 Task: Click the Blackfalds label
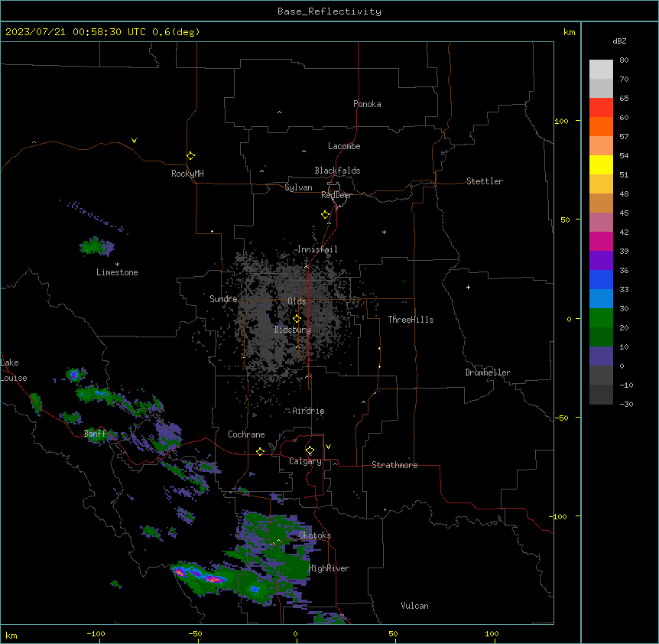click(x=337, y=171)
